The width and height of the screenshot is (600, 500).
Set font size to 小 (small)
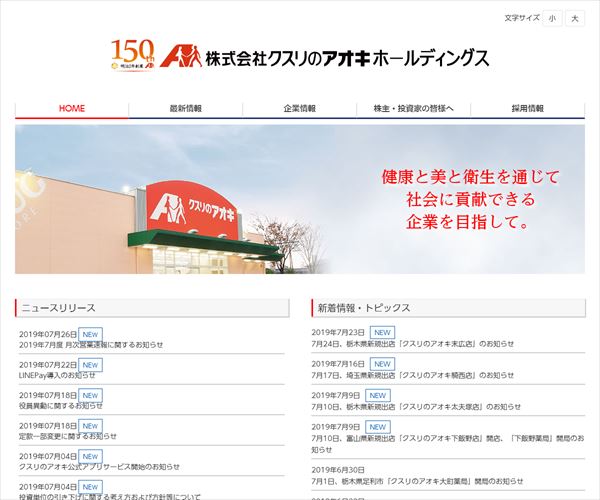(552, 18)
